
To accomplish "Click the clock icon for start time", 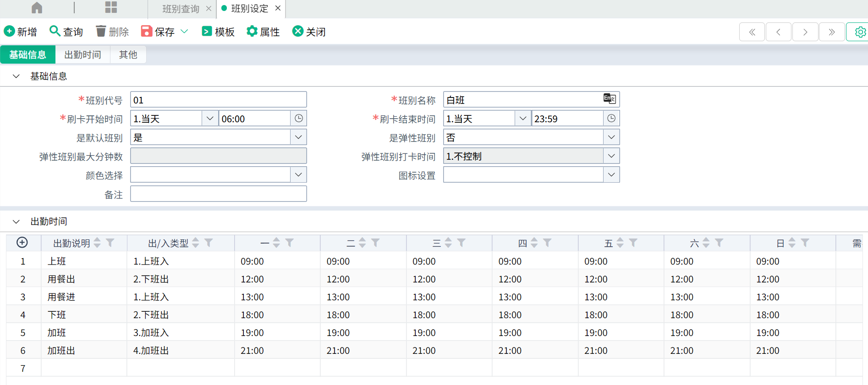I will tap(298, 119).
